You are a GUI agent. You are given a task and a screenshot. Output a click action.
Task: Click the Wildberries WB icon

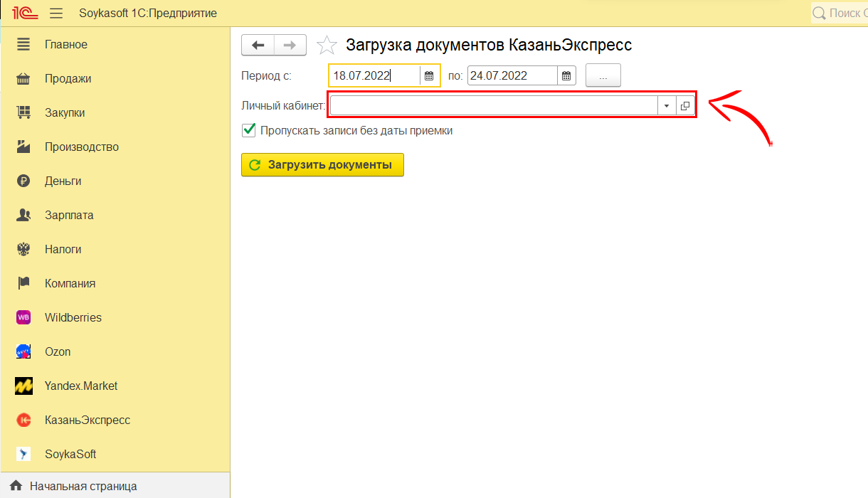pos(23,317)
